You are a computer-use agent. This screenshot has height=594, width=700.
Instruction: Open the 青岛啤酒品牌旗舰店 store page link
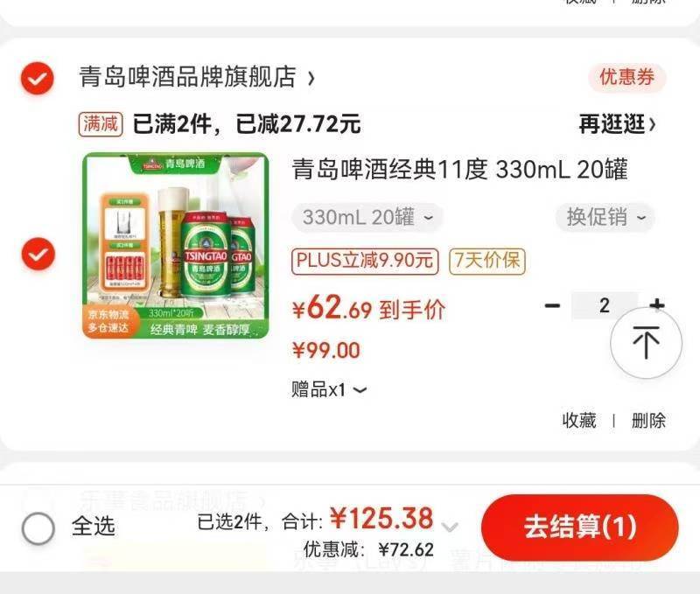click(x=196, y=77)
